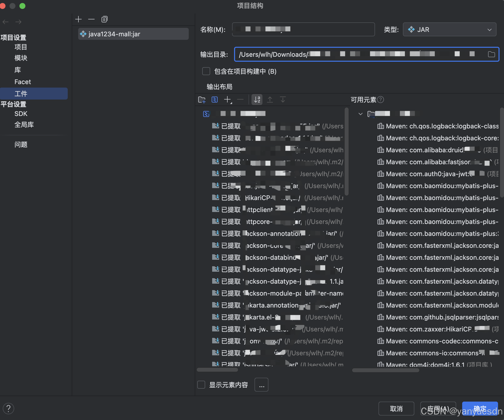504x420 pixels.
Task: Collapse the available elements module tree node
Action: (x=360, y=114)
